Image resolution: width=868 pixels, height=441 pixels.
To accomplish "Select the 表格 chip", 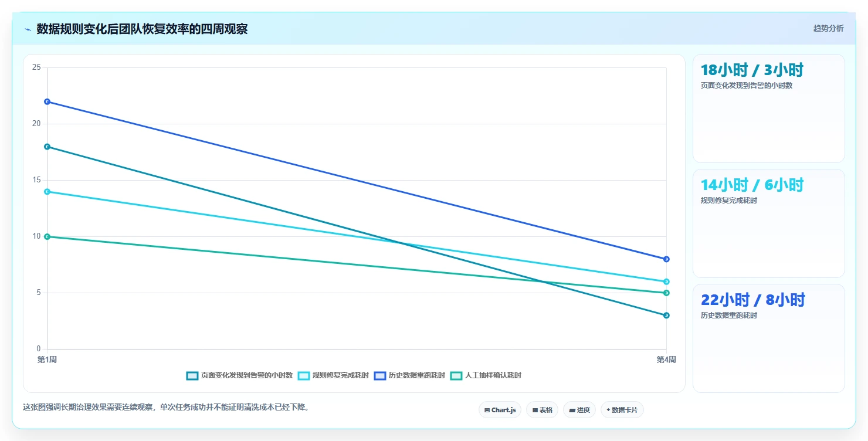I will pyautogui.click(x=542, y=410).
